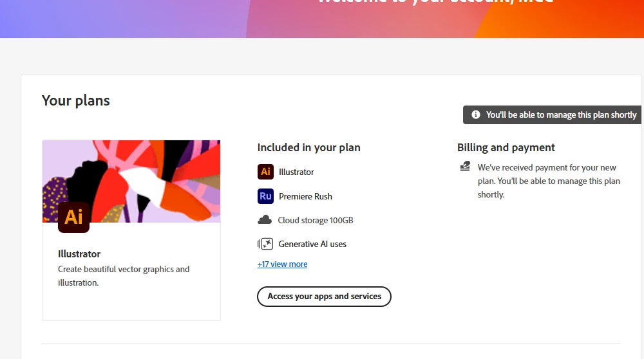Click the info icon in the manage plan notice
This screenshot has height=359, width=644.
(x=476, y=115)
